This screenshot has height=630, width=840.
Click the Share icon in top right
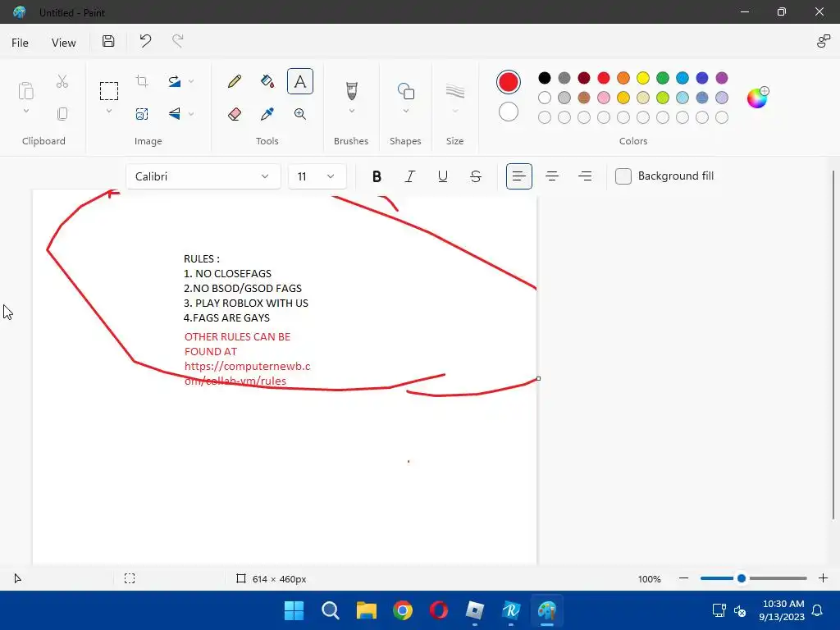tap(824, 41)
